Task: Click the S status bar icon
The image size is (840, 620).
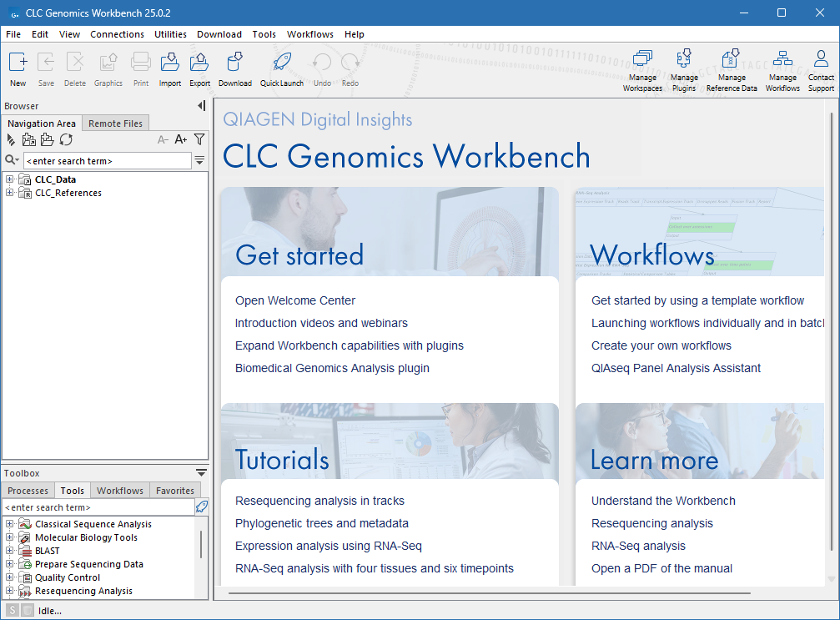Action: pos(13,610)
